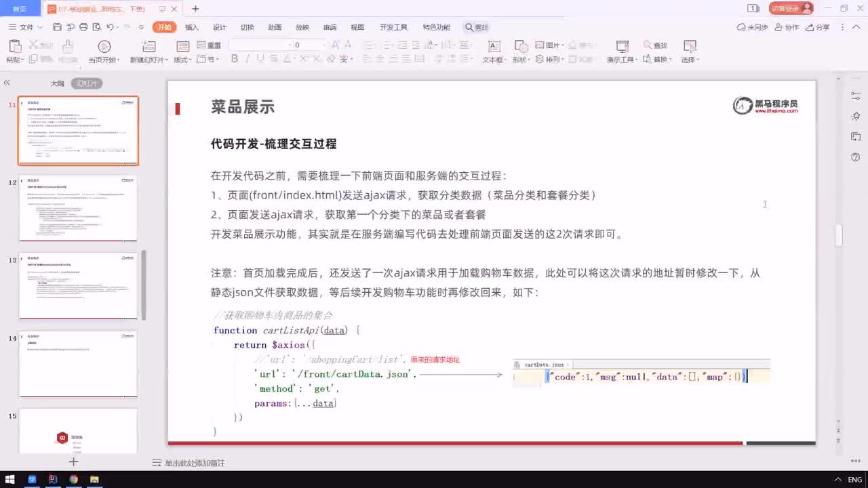868x488 pixels.
Task: Click the Paste clipboard icon
Action: pos(14,46)
